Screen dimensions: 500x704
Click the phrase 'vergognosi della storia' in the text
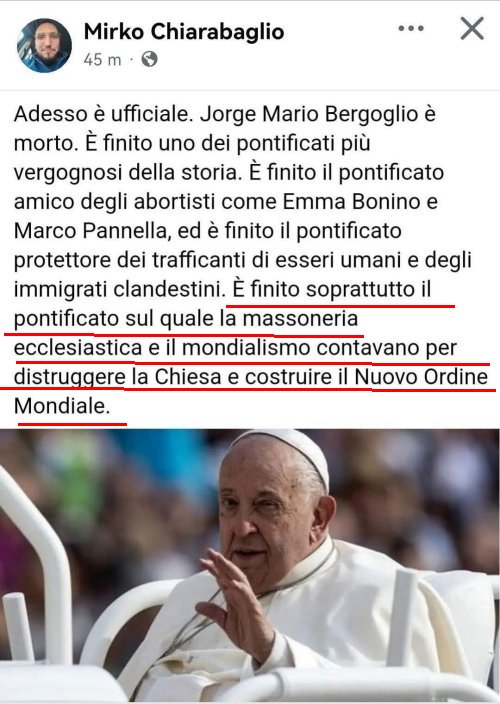(x=126, y=173)
